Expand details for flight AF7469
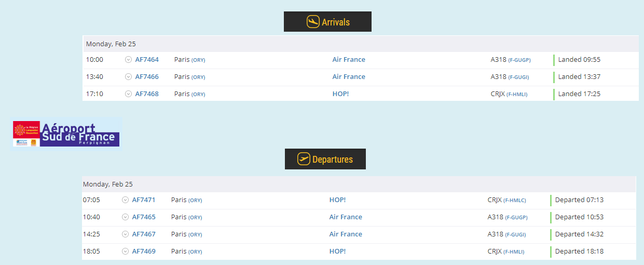Image resolution: width=644 pixels, height=265 pixels. pyautogui.click(x=125, y=251)
